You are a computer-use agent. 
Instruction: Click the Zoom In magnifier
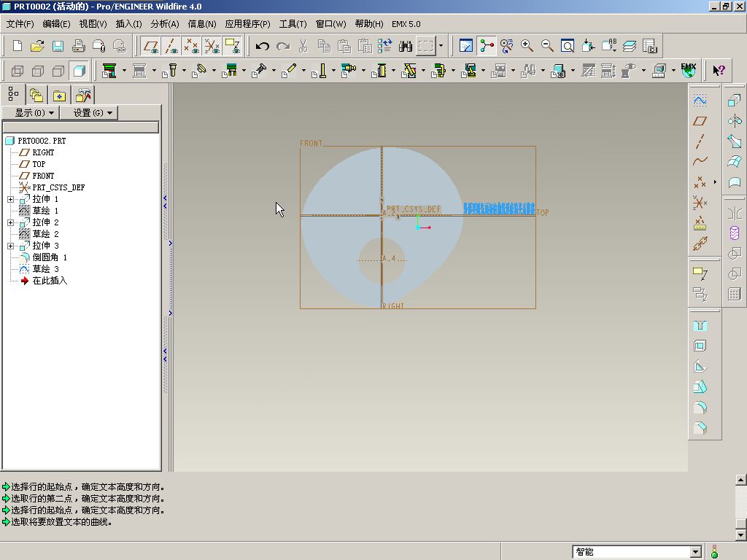(x=527, y=46)
